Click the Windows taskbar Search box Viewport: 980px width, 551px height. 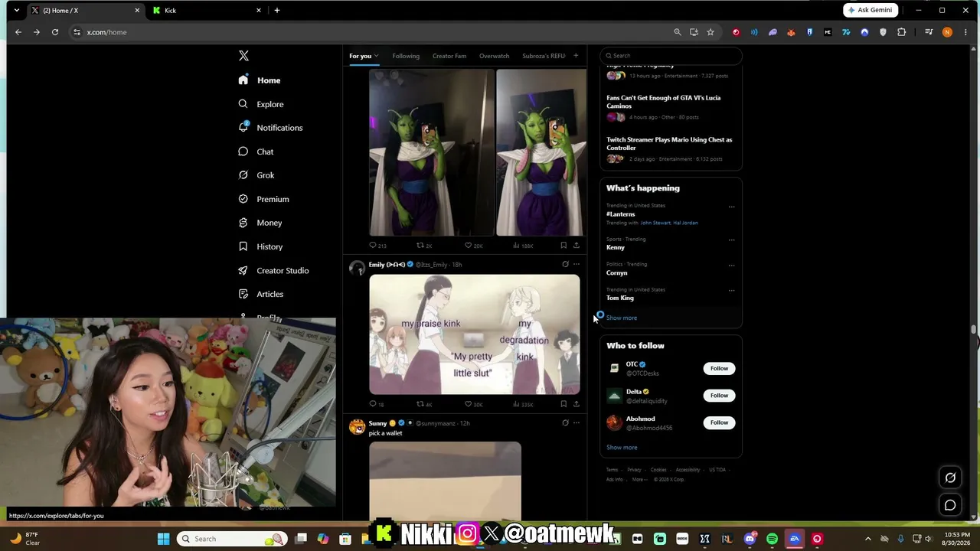click(232, 539)
